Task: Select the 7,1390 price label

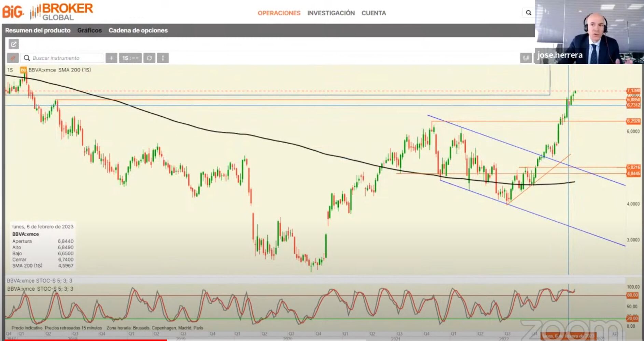Action: [633, 91]
